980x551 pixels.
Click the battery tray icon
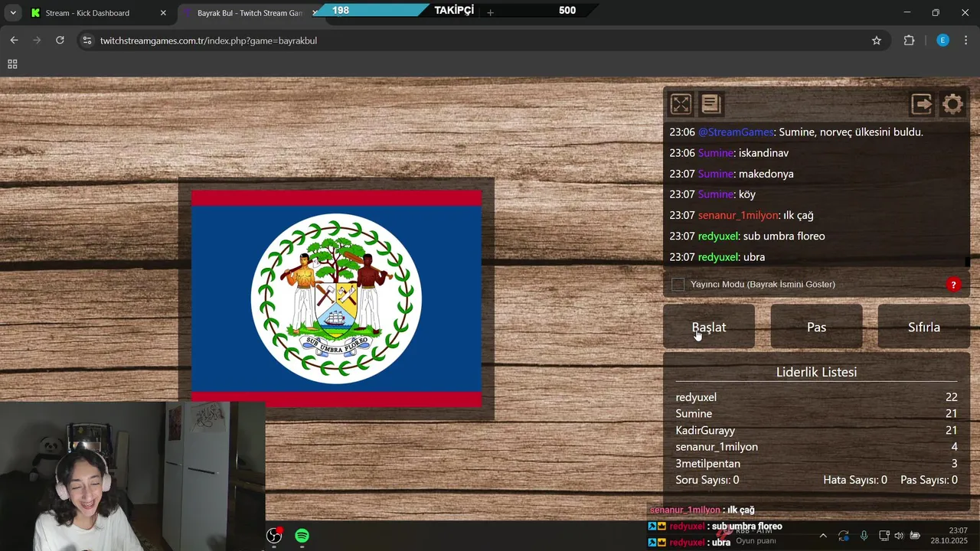[x=914, y=536]
